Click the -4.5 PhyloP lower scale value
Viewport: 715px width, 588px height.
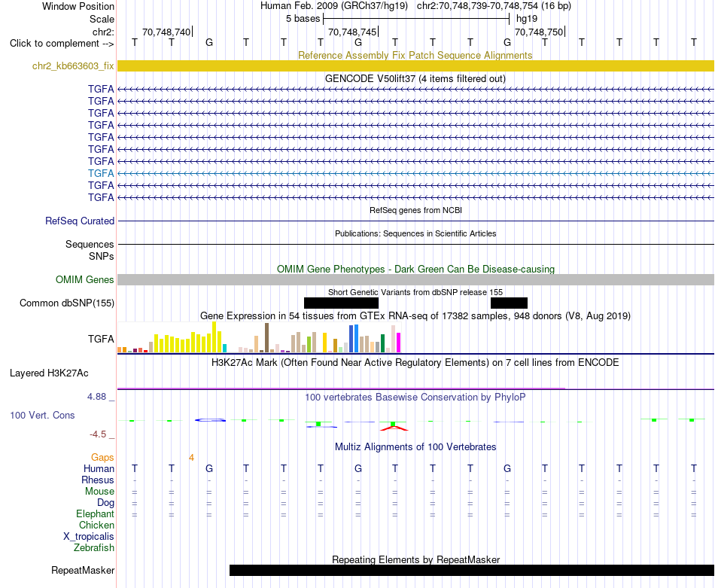98,434
